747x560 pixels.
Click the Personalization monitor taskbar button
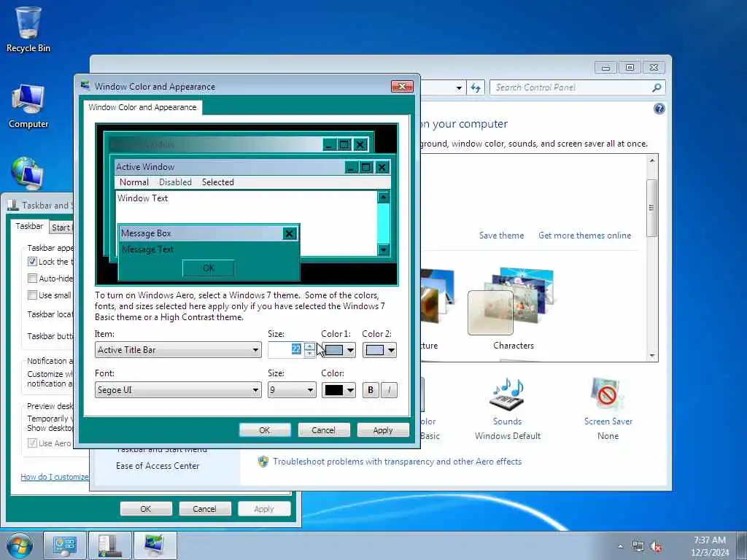155,545
